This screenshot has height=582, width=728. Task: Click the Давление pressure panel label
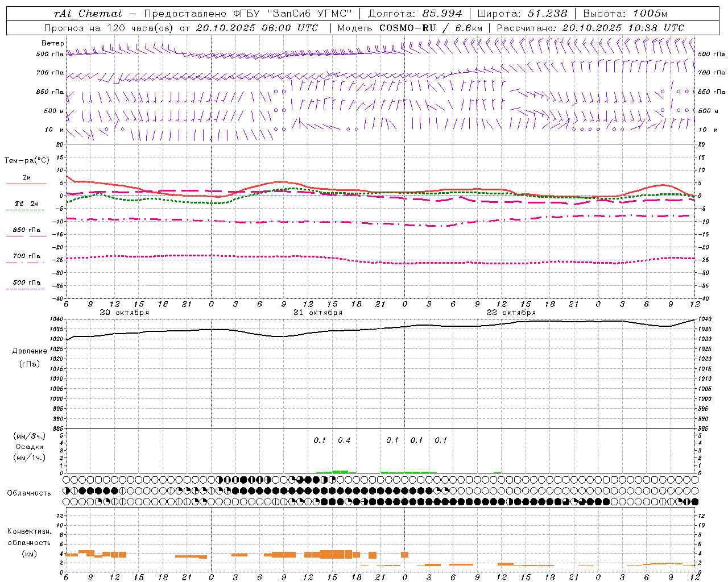pyautogui.click(x=30, y=351)
